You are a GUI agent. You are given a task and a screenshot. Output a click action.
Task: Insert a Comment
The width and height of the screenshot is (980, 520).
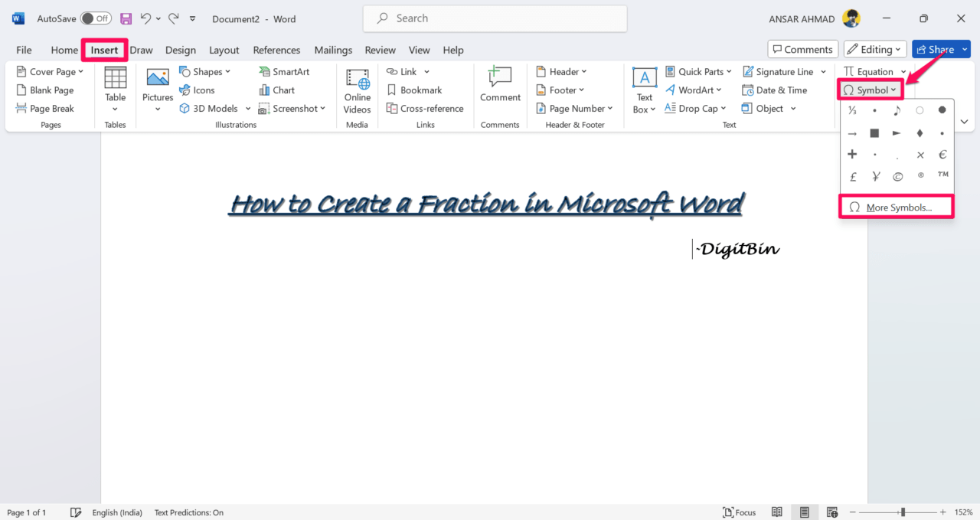pos(500,86)
